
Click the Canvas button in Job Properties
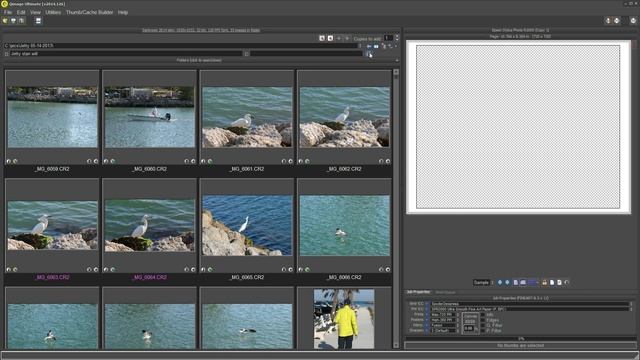tap(471, 316)
